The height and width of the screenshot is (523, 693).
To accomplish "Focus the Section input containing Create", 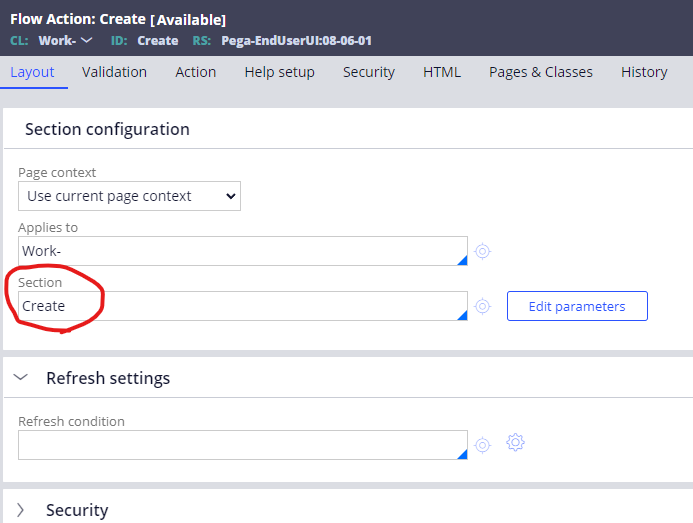I will (x=243, y=306).
